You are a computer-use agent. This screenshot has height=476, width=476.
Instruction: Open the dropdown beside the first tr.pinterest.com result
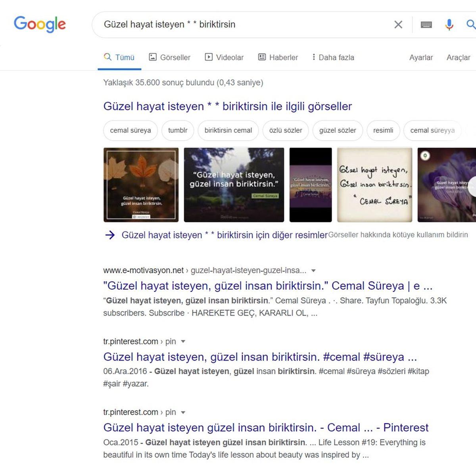pyautogui.click(x=182, y=341)
